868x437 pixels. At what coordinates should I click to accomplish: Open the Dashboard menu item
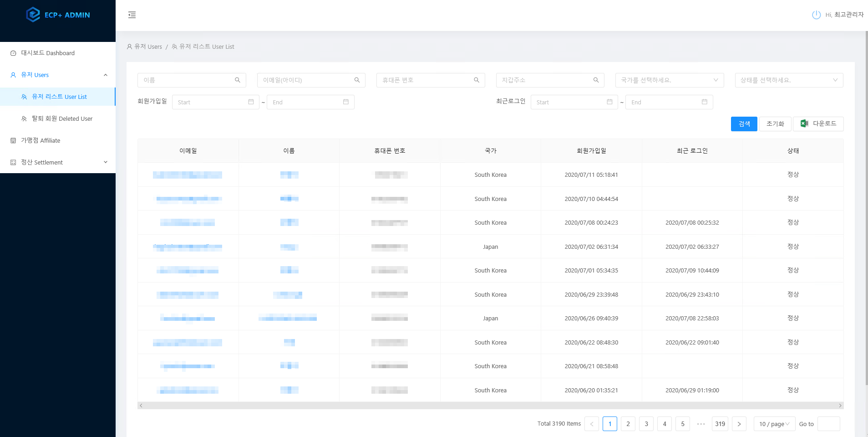pyautogui.click(x=58, y=53)
